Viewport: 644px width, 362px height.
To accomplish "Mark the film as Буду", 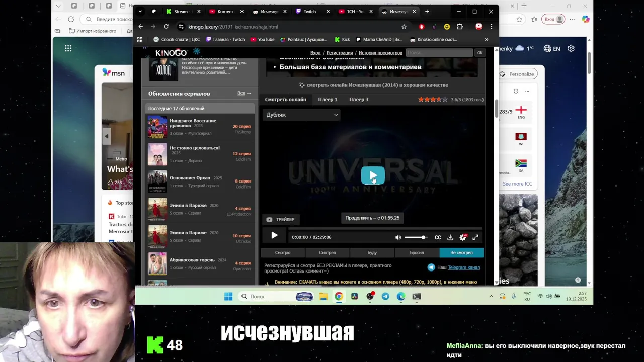I will click(x=372, y=252).
